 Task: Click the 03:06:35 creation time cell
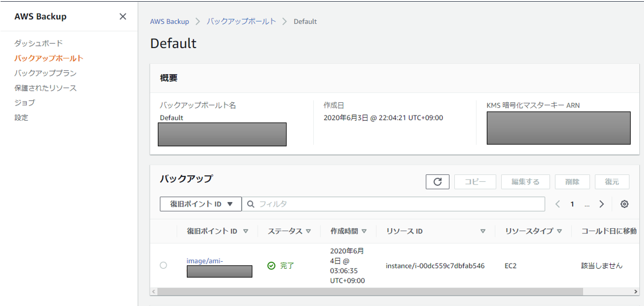[x=348, y=265]
